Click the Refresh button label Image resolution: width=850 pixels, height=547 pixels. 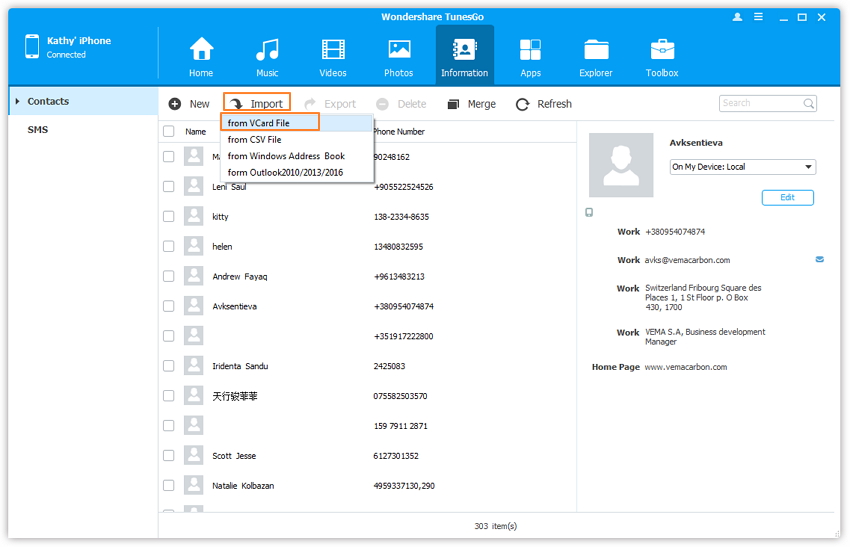(x=554, y=104)
